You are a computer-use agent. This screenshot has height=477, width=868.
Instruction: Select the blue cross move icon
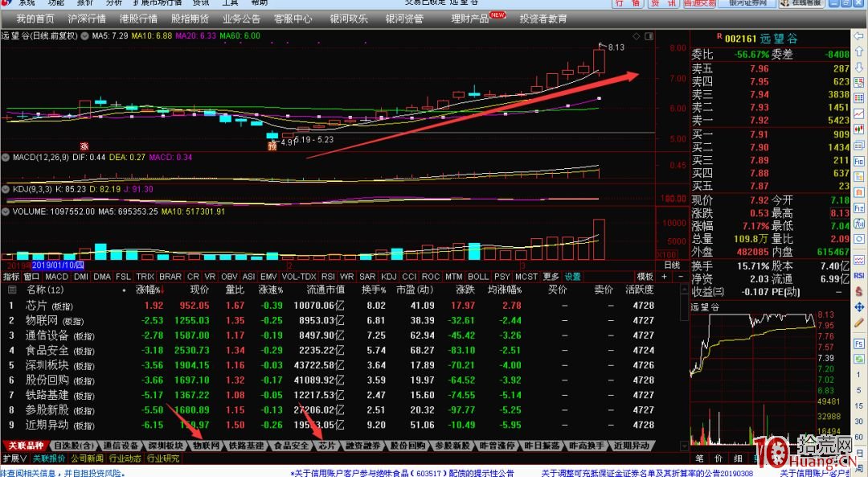(x=858, y=306)
